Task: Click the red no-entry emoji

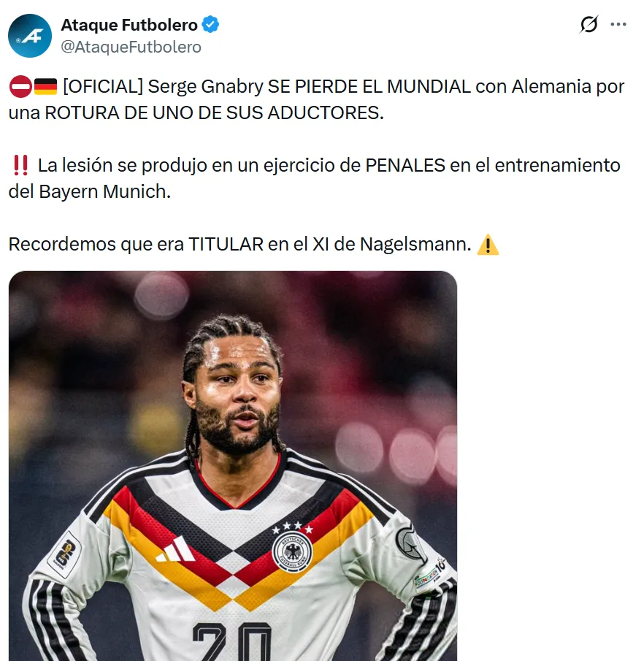Action: (x=20, y=87)
